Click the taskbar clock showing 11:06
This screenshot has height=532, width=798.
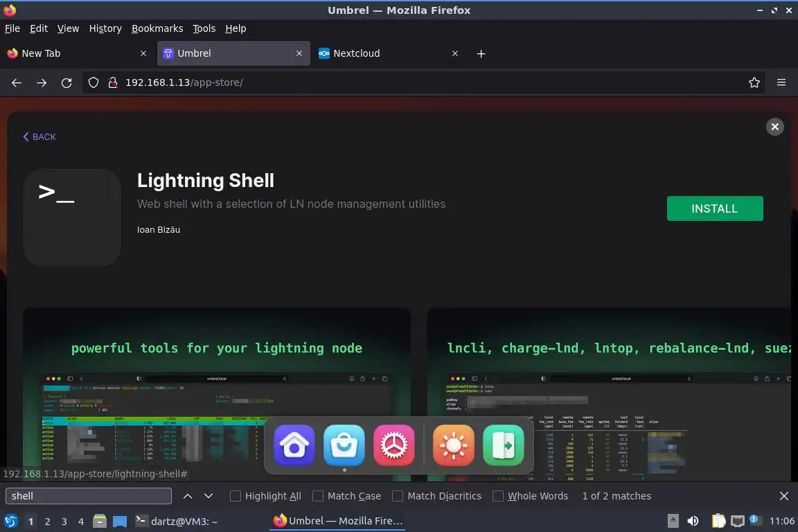pyautogui.click(x=781, y=521)
